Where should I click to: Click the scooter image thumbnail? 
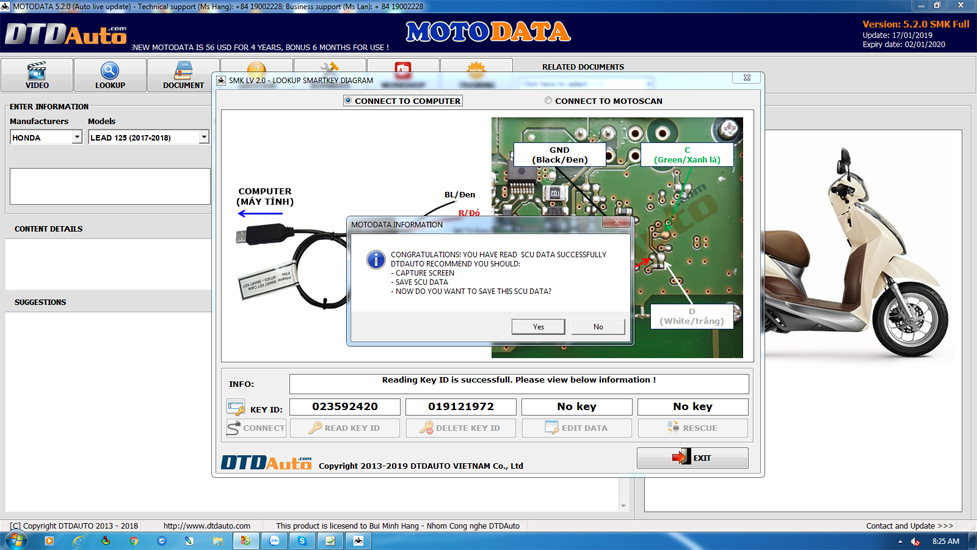pyautogui.click(x=860, y=252)
